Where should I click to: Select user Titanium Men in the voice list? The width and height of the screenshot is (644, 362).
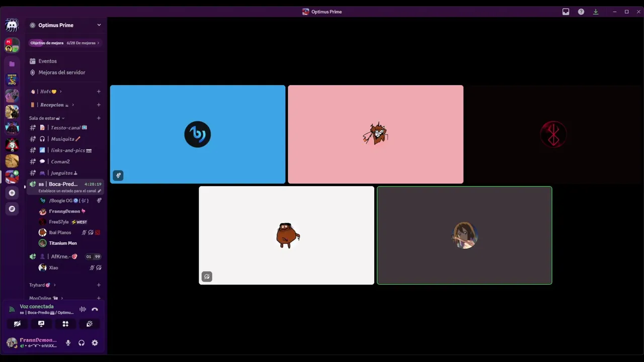70,243
